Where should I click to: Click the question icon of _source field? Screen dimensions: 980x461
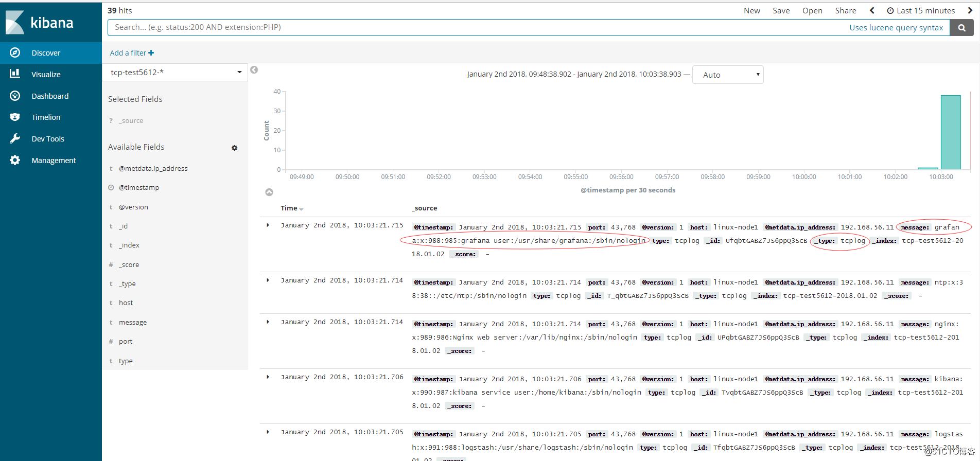coord(111,120)
